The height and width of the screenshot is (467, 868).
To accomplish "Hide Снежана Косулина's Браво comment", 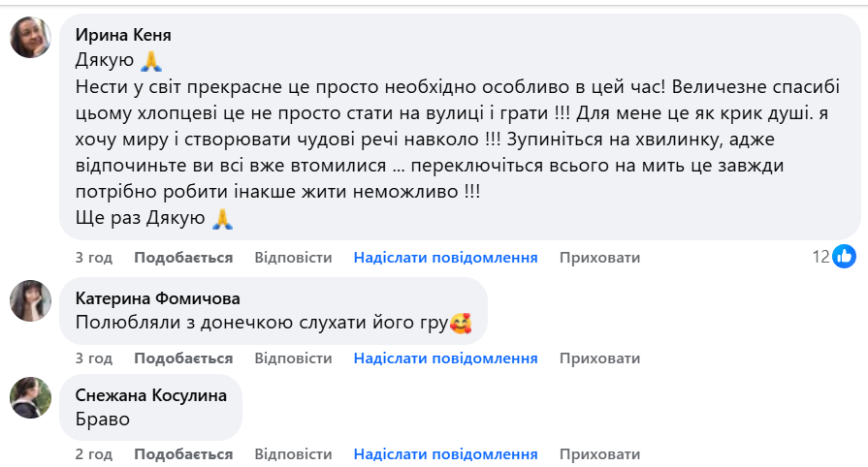I will pos(600,454).
